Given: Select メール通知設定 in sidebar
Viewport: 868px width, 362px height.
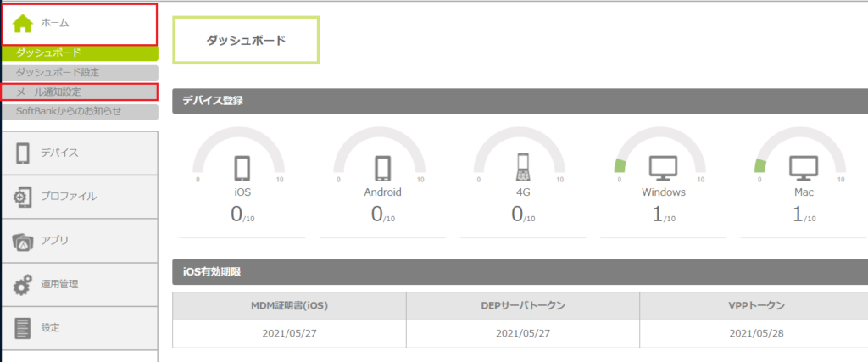Looking at the screenshot, I should (49, 92).
